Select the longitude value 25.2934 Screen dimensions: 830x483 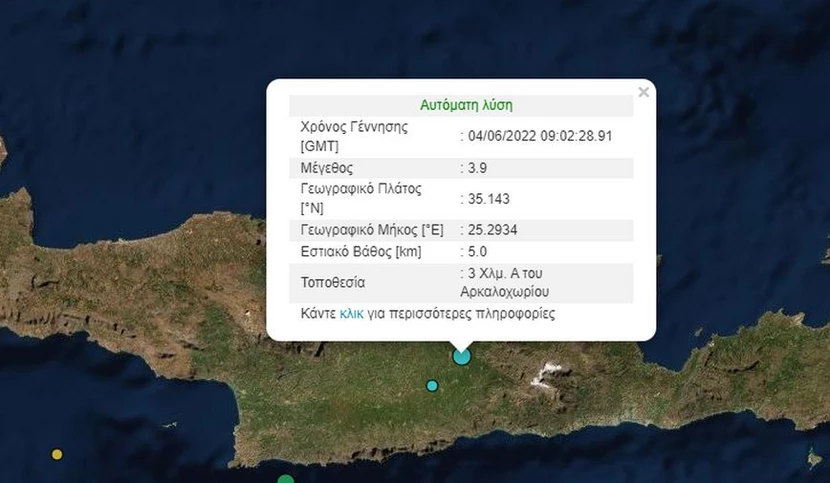491,229
